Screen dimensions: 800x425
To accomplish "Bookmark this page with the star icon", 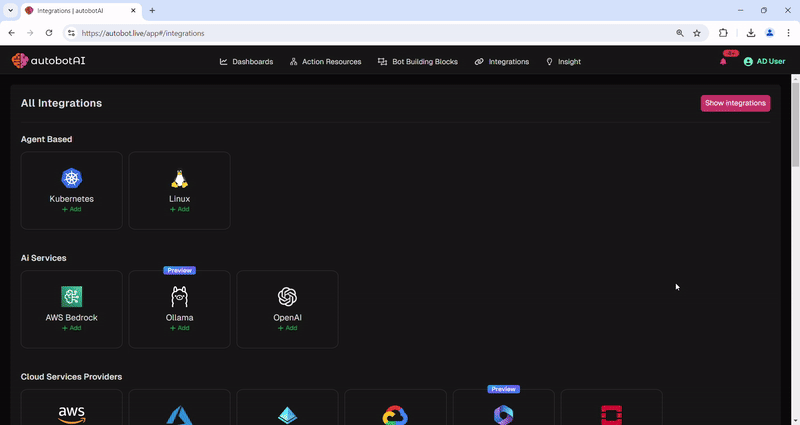I will coord(697,33).
